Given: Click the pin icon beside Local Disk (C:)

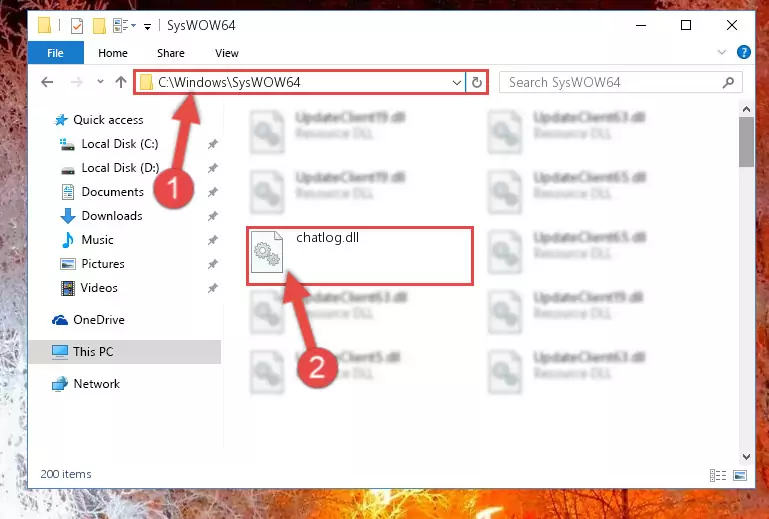Looking at the screenshot, I should pos(213,144).
